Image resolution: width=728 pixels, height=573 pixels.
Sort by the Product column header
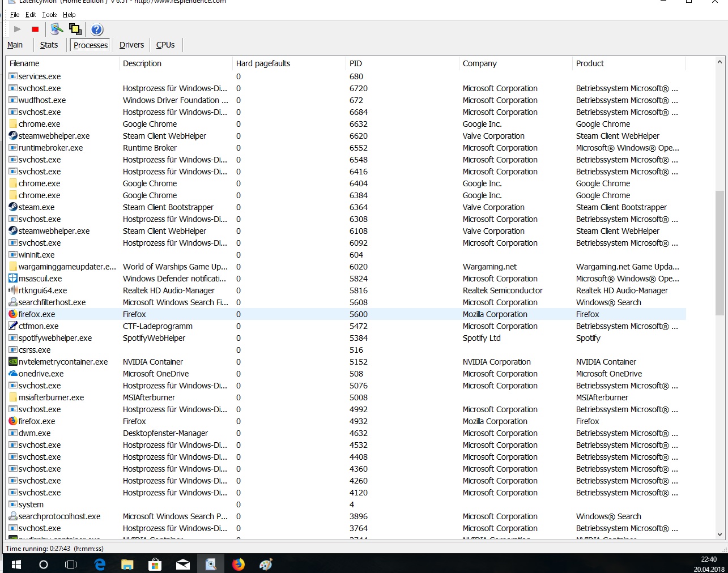coord(629,63)
